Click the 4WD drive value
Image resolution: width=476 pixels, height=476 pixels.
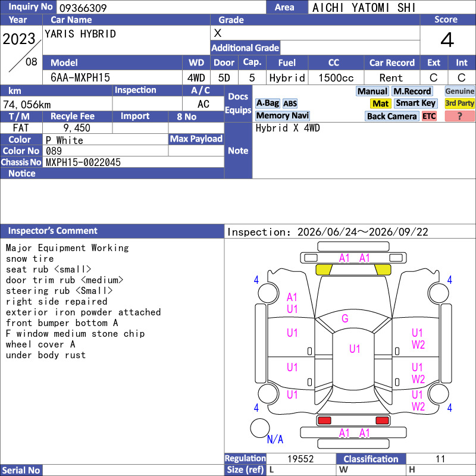click(196, 78)
